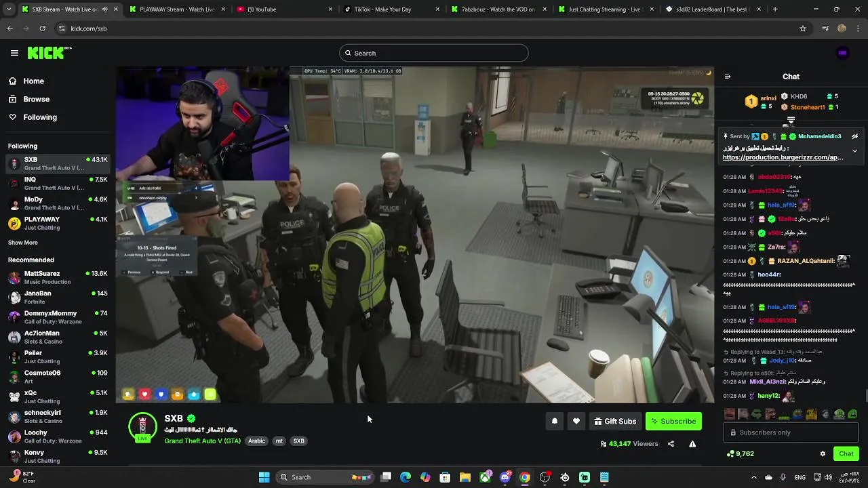Open recommended channel xQc
Viewport: 868px width, 488px height.
[58, 396]
